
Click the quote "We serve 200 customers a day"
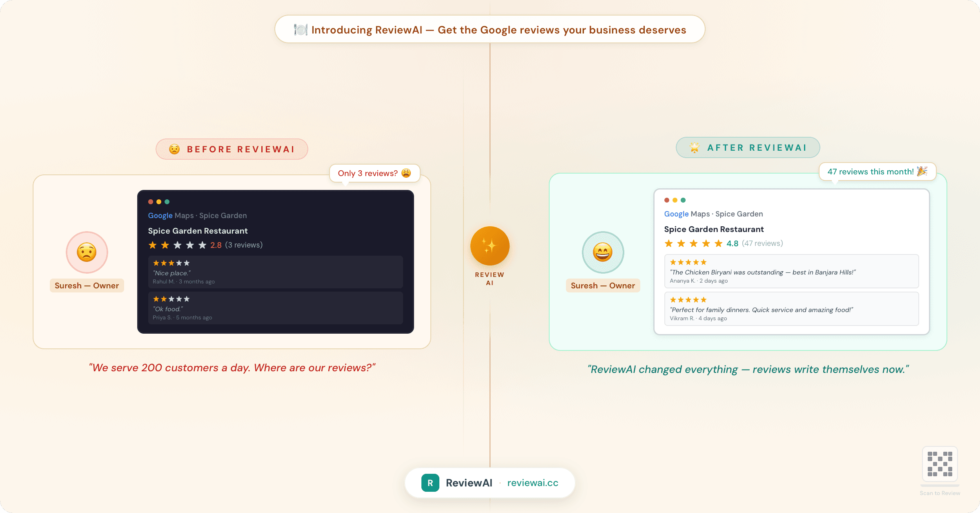click(232, 368)
